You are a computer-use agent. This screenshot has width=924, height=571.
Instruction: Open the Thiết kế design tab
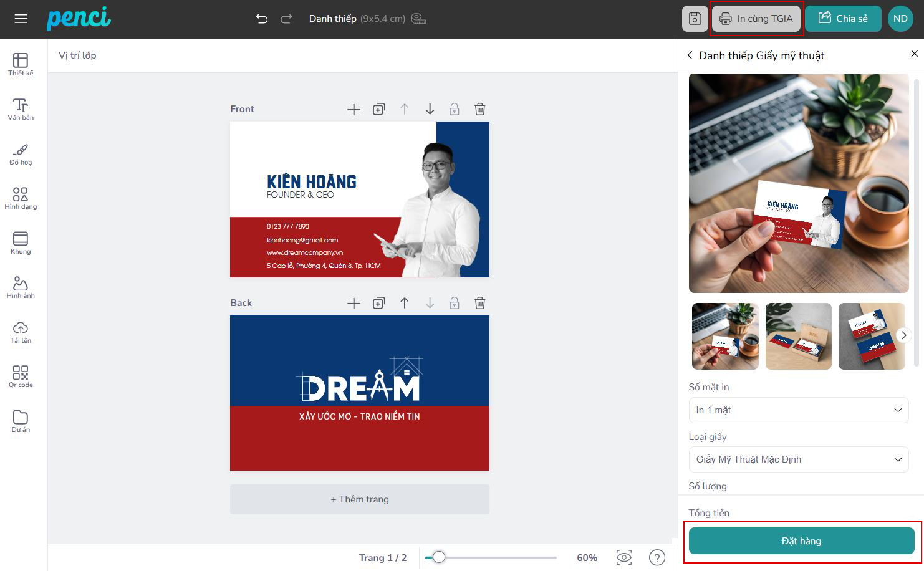point(21,64)
